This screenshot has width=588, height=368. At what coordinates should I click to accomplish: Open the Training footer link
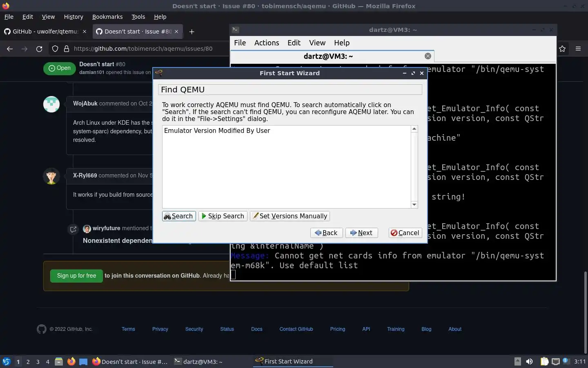click(396, 329)
